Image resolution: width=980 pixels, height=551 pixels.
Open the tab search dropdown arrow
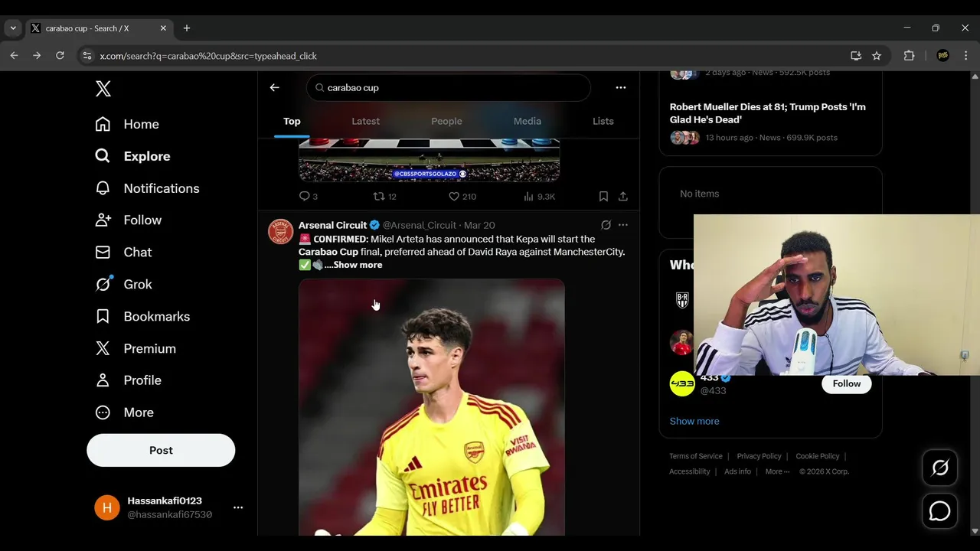pyautogui.click(x=13, y=28)
